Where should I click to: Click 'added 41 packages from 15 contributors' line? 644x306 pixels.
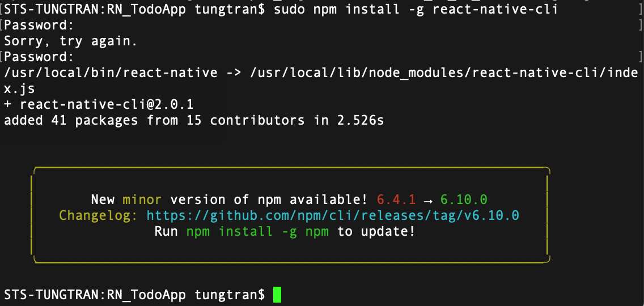193,120
